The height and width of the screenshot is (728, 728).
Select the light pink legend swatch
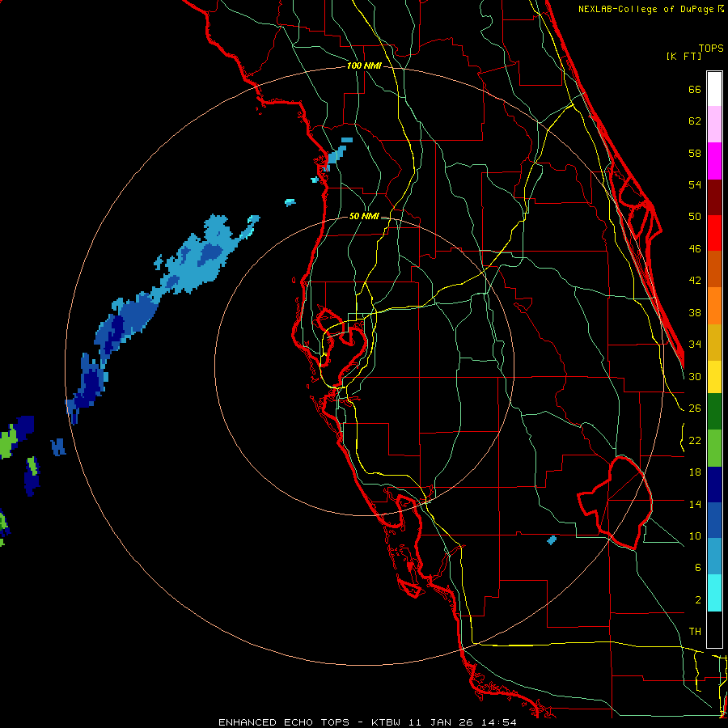click(714, 125)
